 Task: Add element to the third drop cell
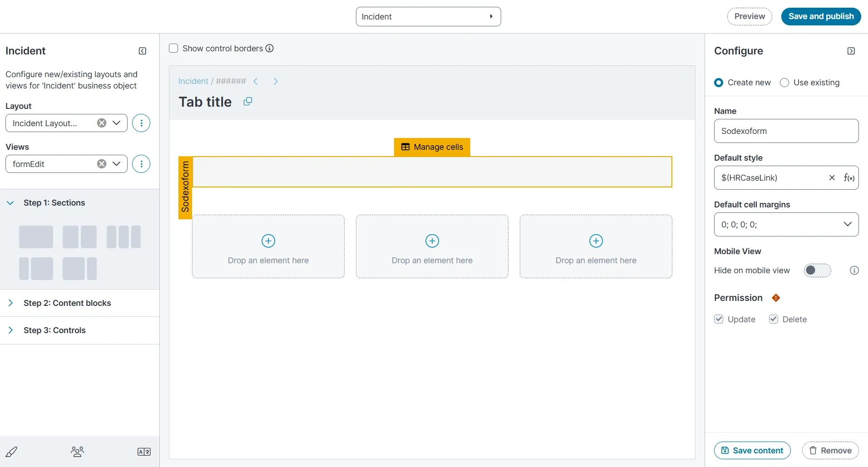pos(596,241)
